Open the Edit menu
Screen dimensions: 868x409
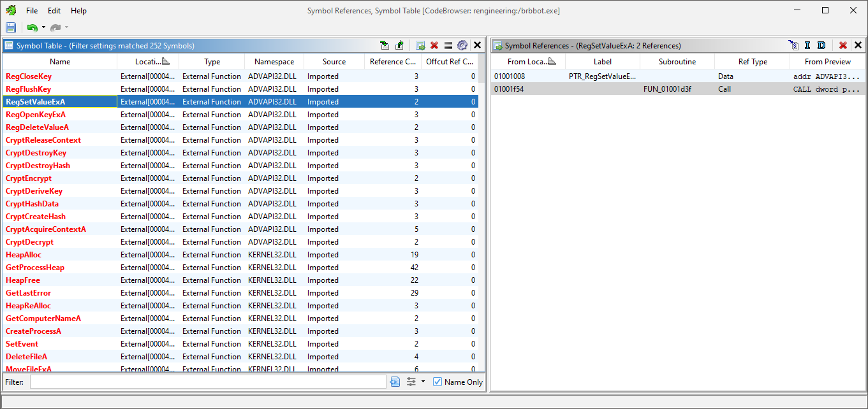54,11
